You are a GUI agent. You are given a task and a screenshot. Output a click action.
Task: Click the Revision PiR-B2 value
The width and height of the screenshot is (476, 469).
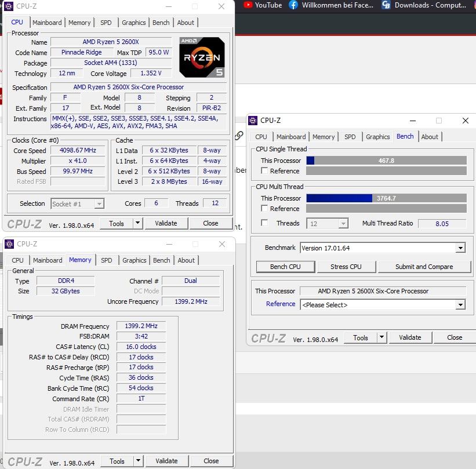[x=212, y=108]
